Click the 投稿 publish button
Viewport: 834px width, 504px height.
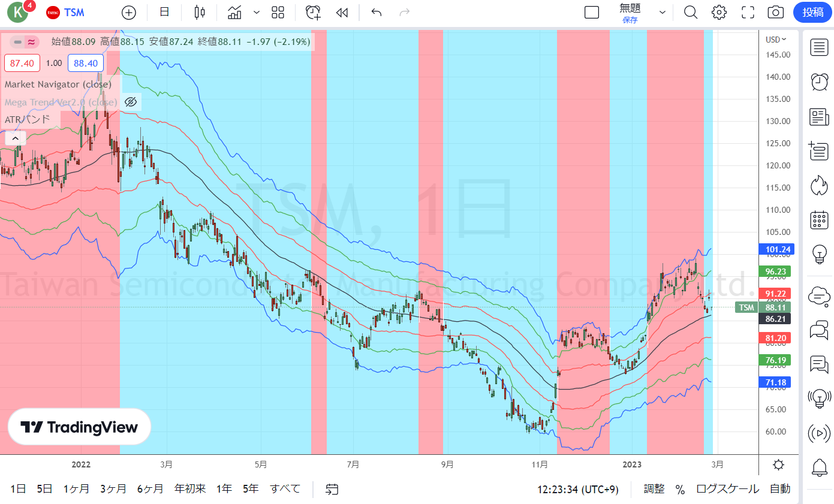click(812, 12)
